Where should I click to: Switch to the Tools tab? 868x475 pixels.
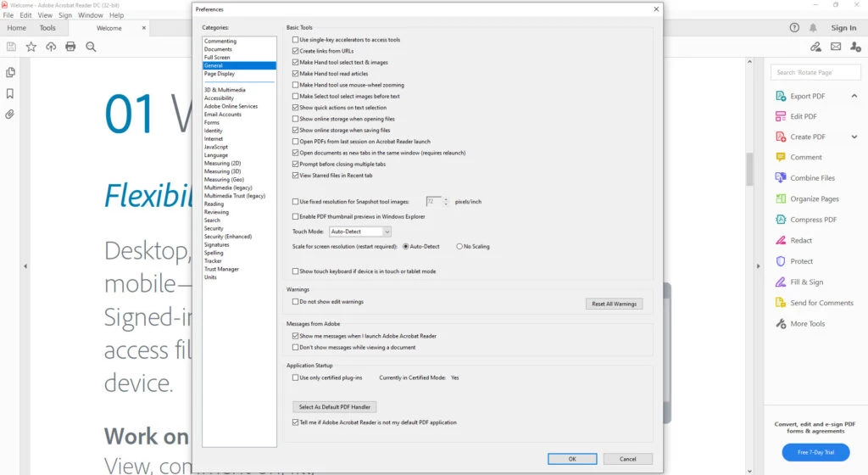point(47,28)
